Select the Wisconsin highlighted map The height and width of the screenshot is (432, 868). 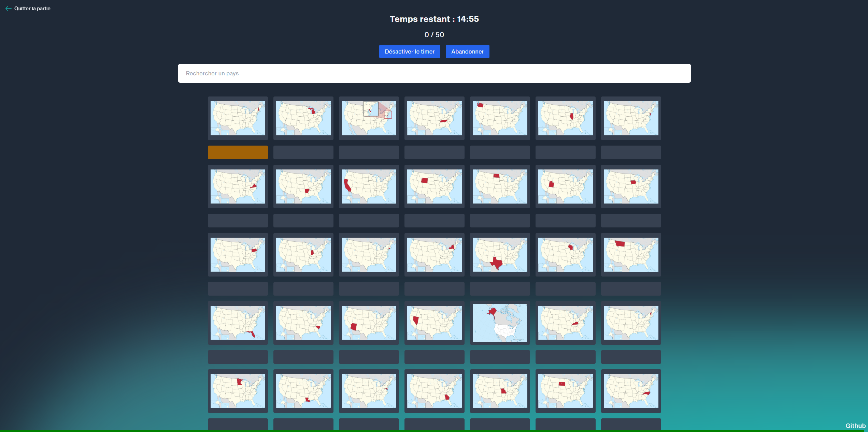(566, 255)
